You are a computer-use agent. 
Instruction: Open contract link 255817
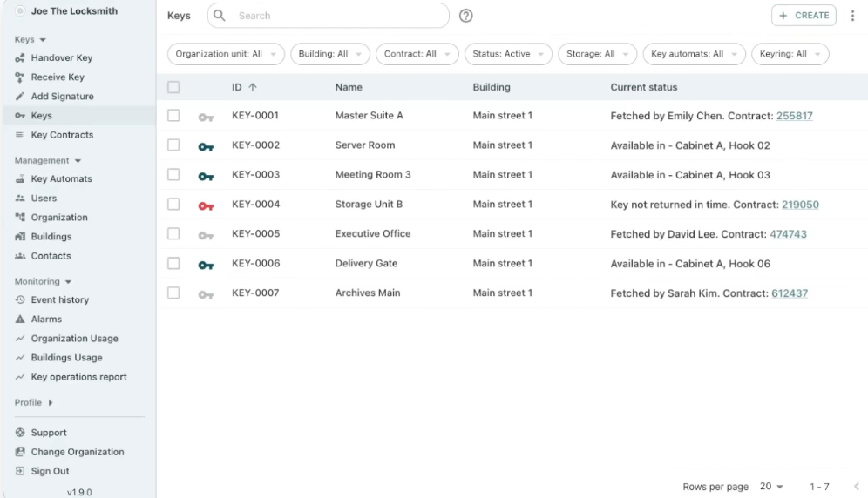point(794,116)
